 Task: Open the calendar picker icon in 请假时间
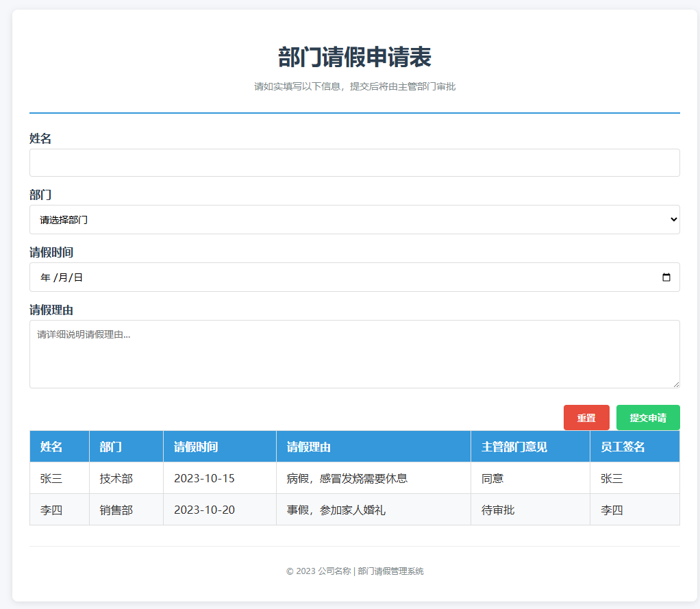click(666, 277)
